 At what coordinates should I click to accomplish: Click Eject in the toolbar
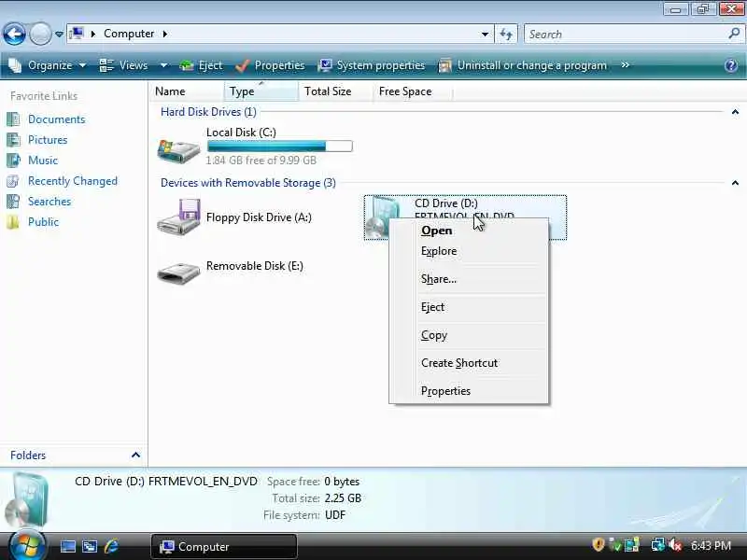(x=201, y=65)
